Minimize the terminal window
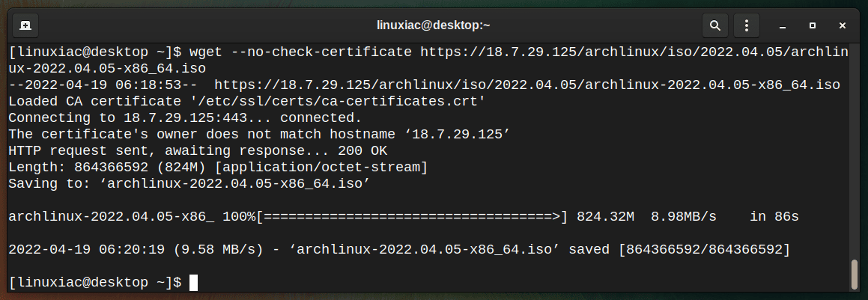The height and width of the screenshot is (300, 868). [x=783, y=25]
